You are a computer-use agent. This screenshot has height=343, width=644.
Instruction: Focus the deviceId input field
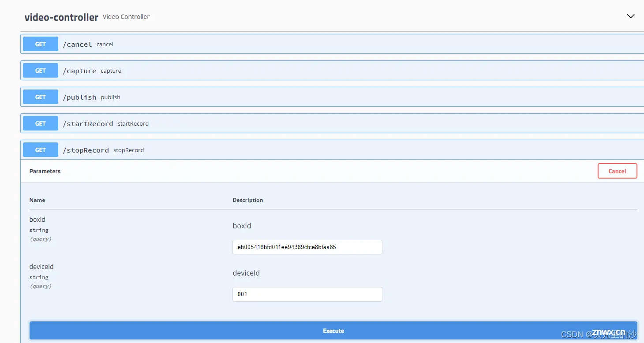tap(307, 294)
